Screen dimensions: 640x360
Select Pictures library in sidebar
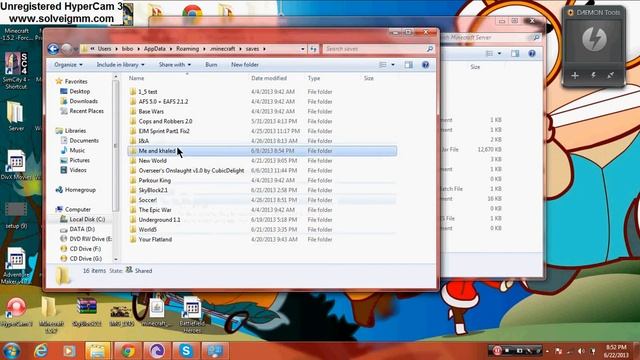pyautogui.click(x=75, y=160)
